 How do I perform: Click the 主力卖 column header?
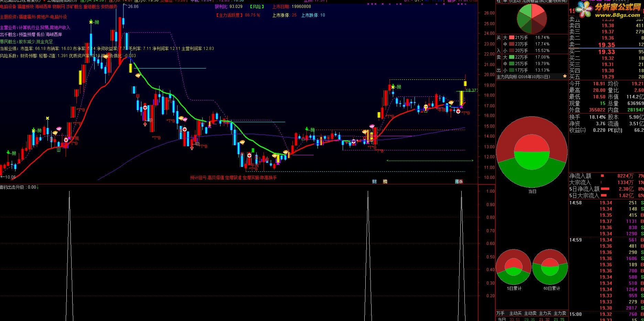560,313
